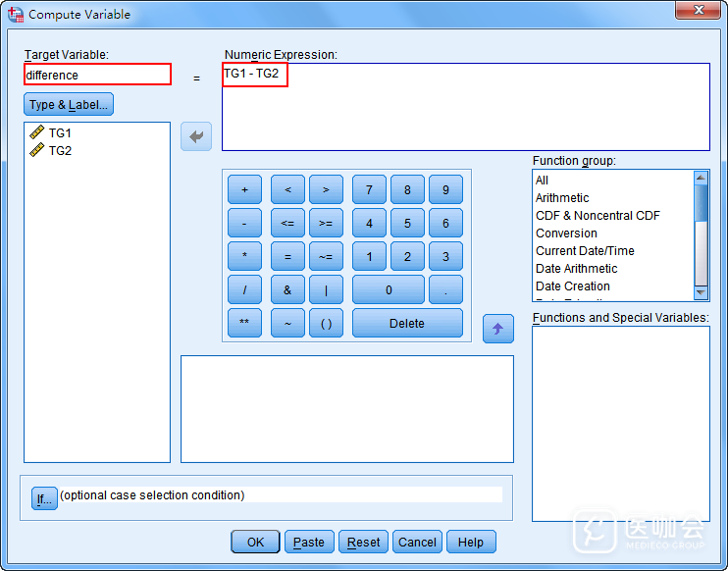Click the arrow to move variable into expression
The width and height of the screenshot is (728, 571).
click(196, 136)
